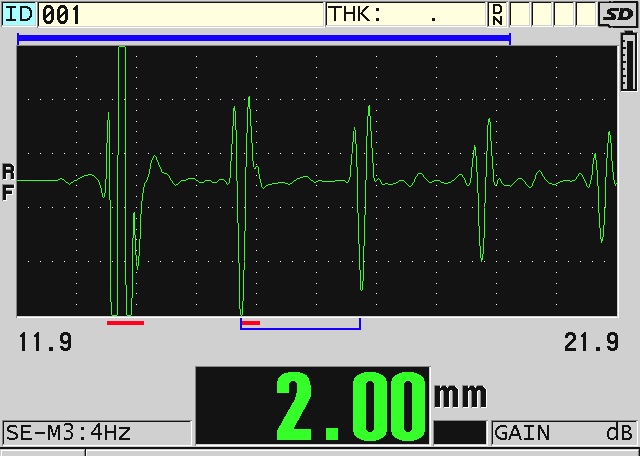Open the GAIN dB field

point(564,433)
